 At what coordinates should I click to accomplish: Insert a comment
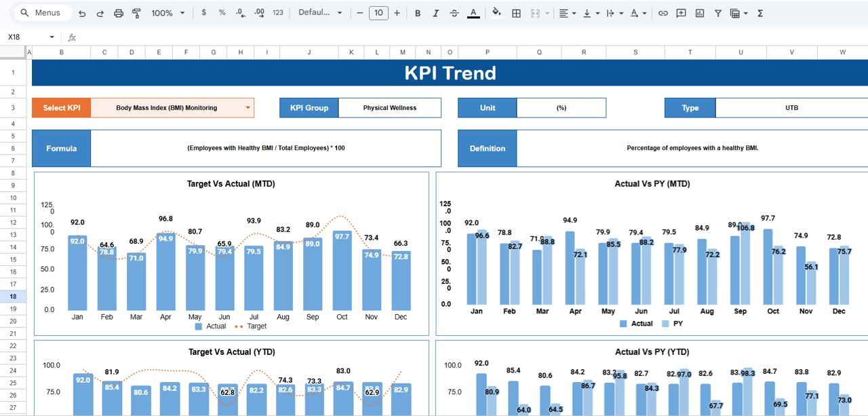click(680, 12)
